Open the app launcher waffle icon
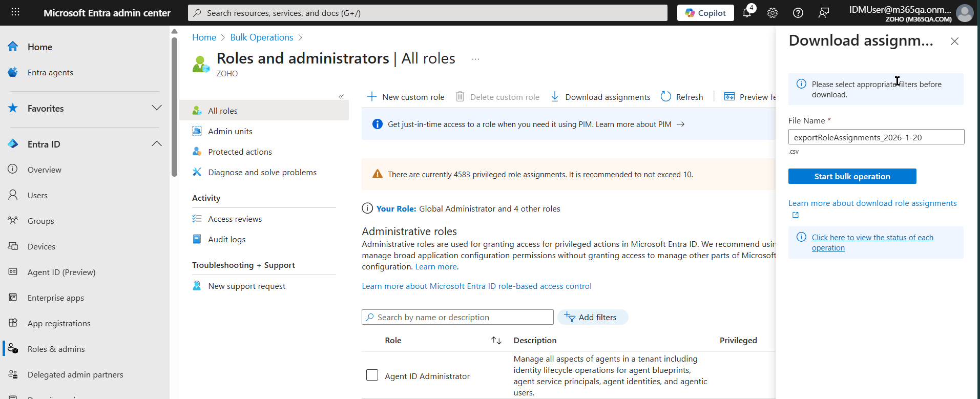Screen dimensions: 980x399 click(x=15, y=12)
